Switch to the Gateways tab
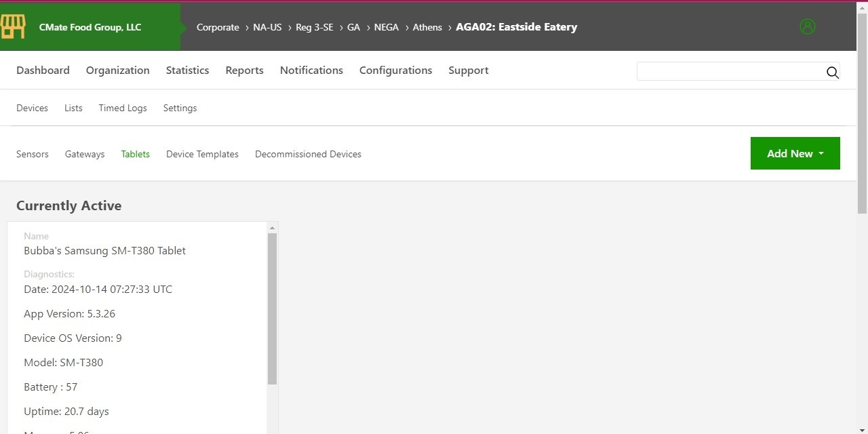The image size is (868, 434). [x=85, y=155]
